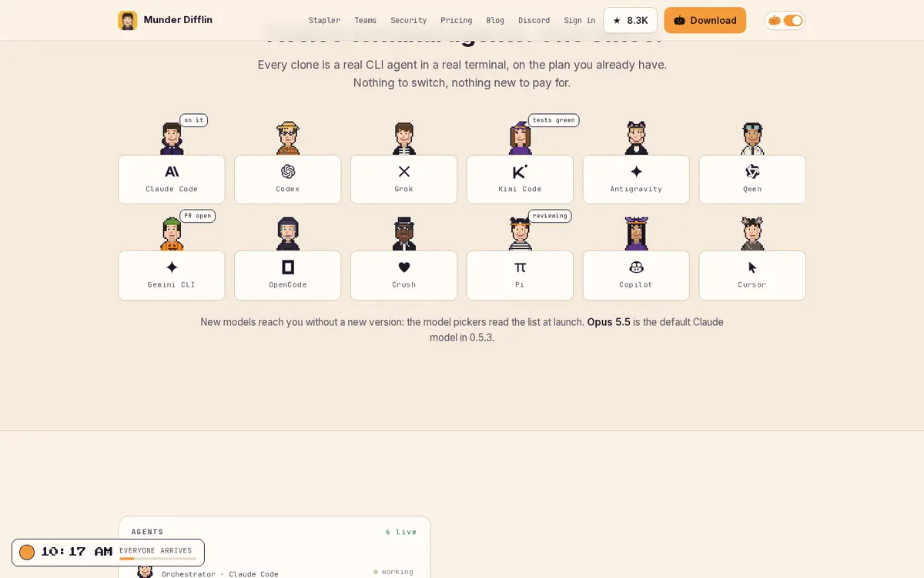Click the green-haired avatar above Gemini CLI

click(x=172, y=234)
